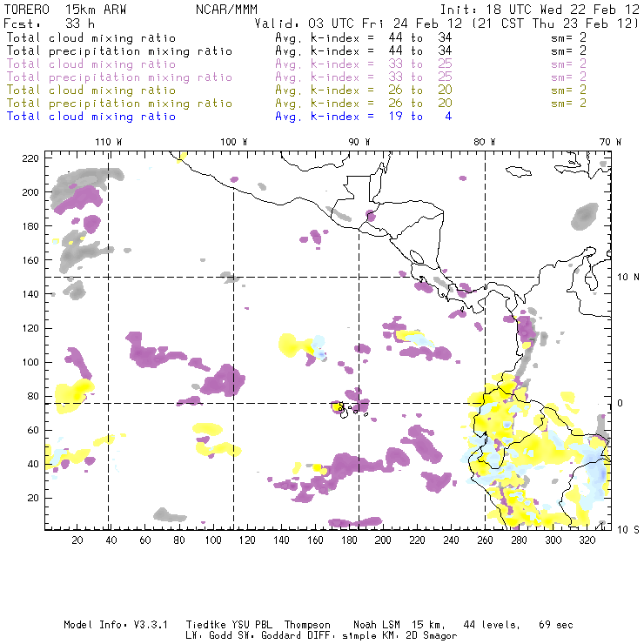This screenshot has height=644, width=644.
Task: Click the "180" tick on the horizontal axis
Action: click(349, 540)
